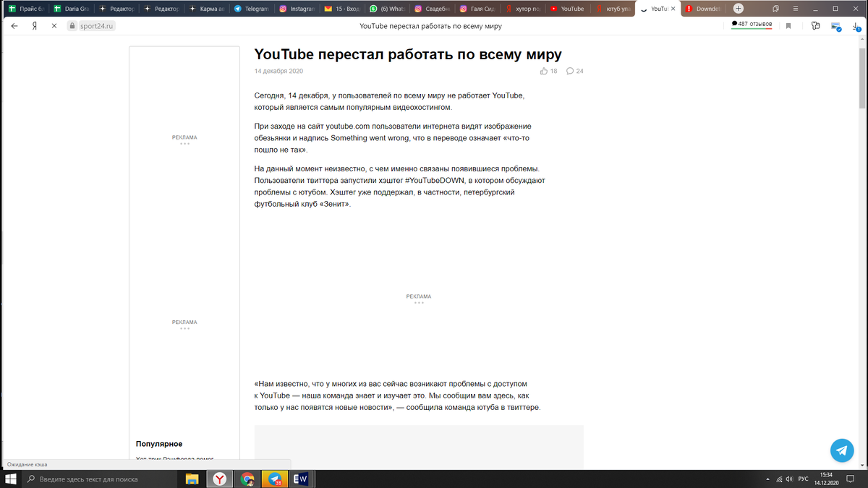868x488 pixels.
Task: Click the padlock site security icon
Action: [72, 26]
